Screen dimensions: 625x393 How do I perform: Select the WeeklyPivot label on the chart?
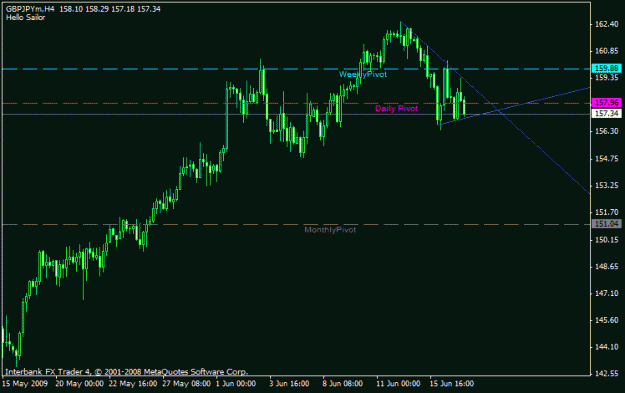(x=363, y=75)
